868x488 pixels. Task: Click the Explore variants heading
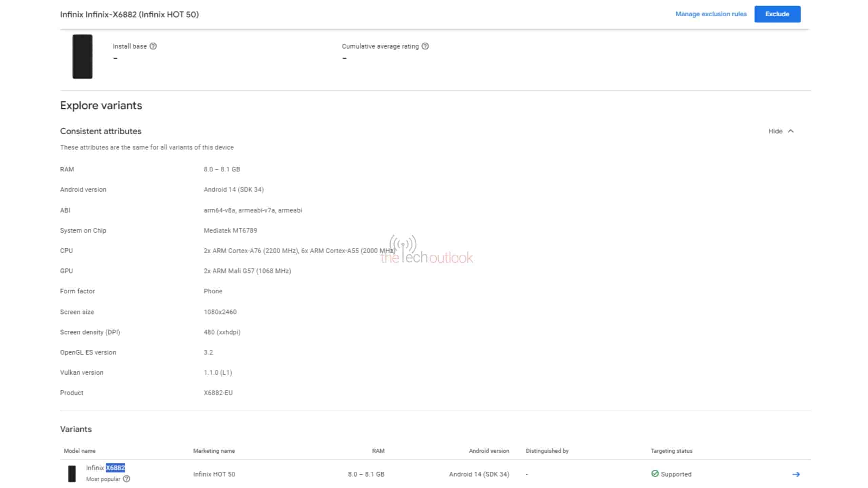click(x=101, y=105)
